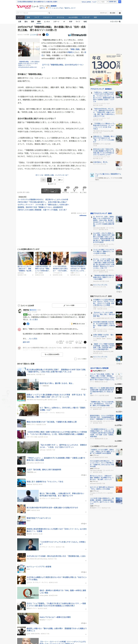The width and height of the screenshot is (138, 644).
Task: Open the 筋肉不足より怖い。腰が重くなるの article
Action: coord(57,383)
